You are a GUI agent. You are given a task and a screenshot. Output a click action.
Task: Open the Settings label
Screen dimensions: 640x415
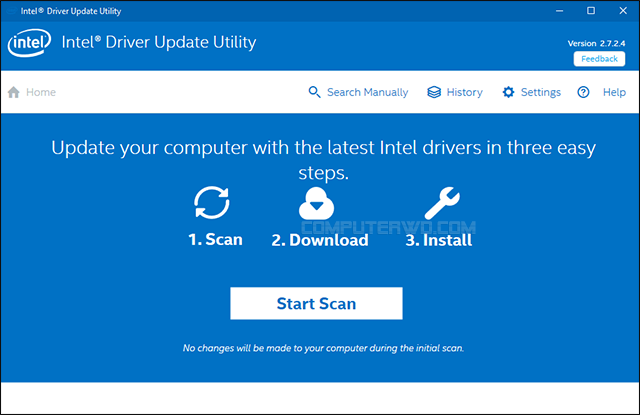coord(541,92)
